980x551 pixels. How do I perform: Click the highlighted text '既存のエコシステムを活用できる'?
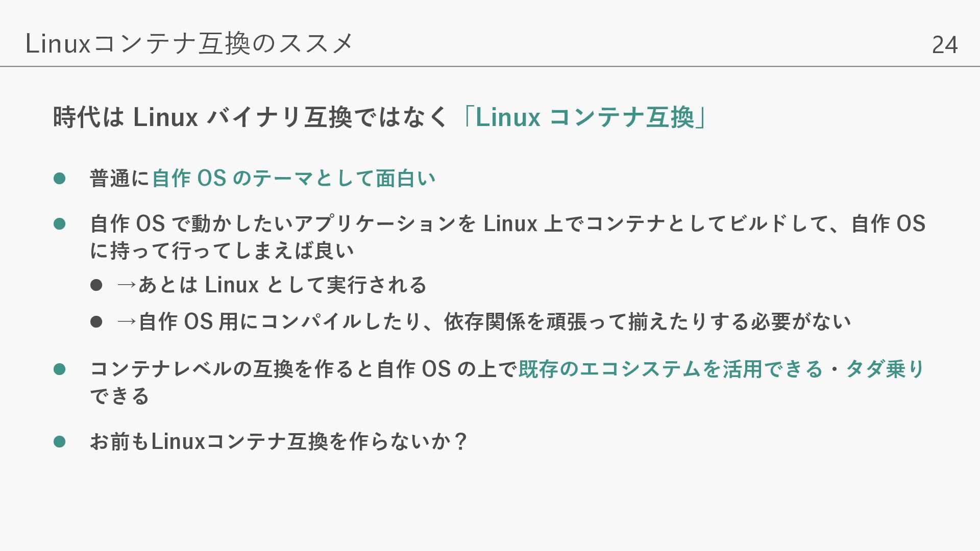(x=671, y=369)
